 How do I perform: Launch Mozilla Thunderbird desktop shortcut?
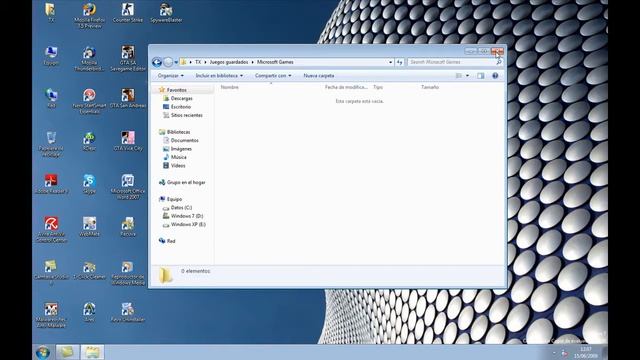[x=89, y=59]
